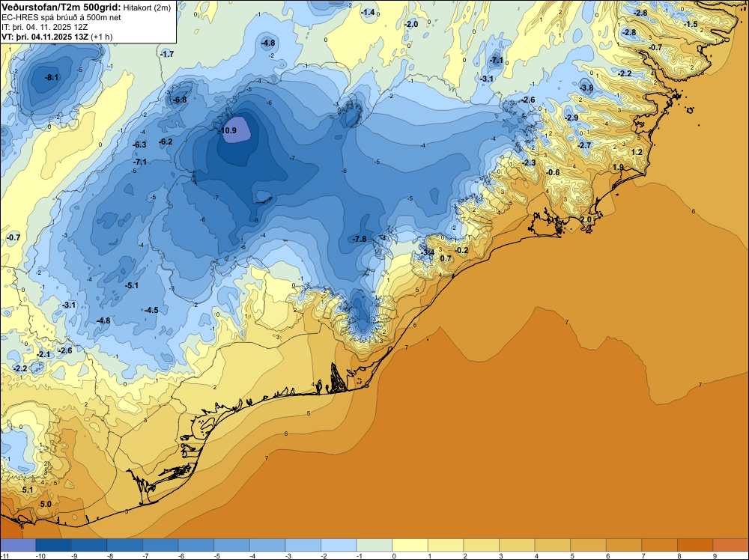Viewport: 749px width, 560px height.
Task: Click the -1.5 temperature label
Action: (x=691, y=24)
